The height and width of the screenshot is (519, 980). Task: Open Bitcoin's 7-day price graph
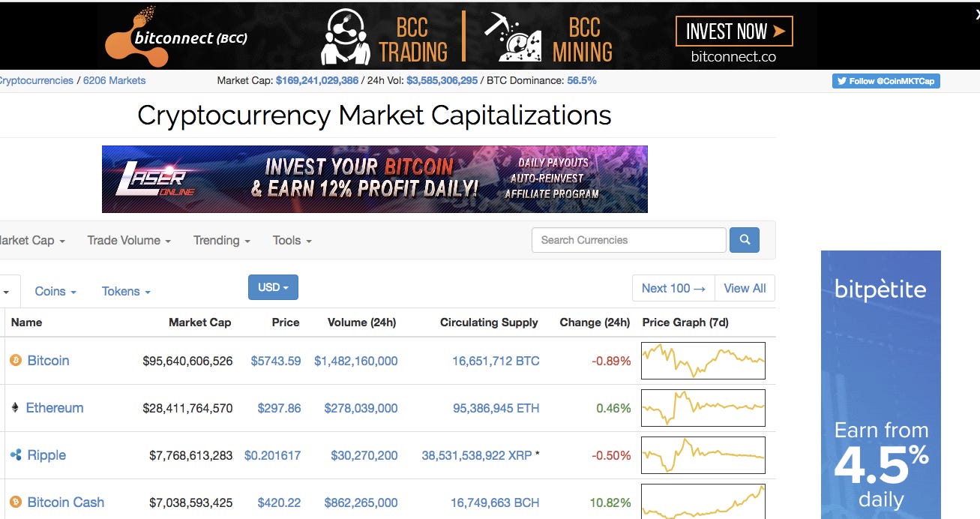[x=703, y=361]
